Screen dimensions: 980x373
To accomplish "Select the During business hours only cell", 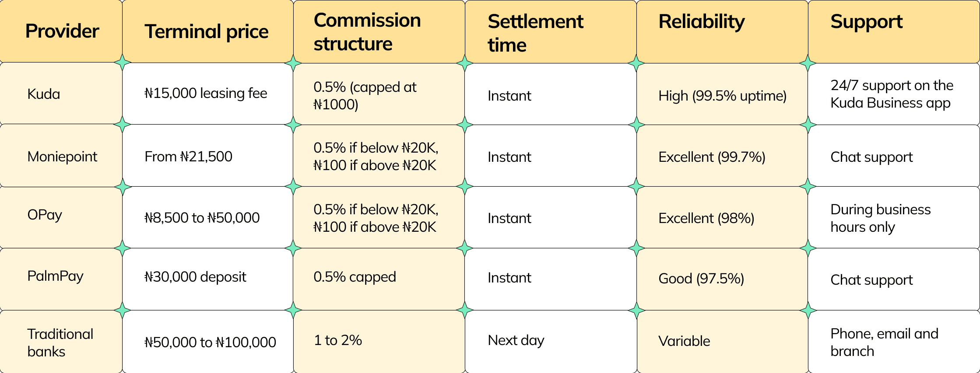I will [880, 218].
